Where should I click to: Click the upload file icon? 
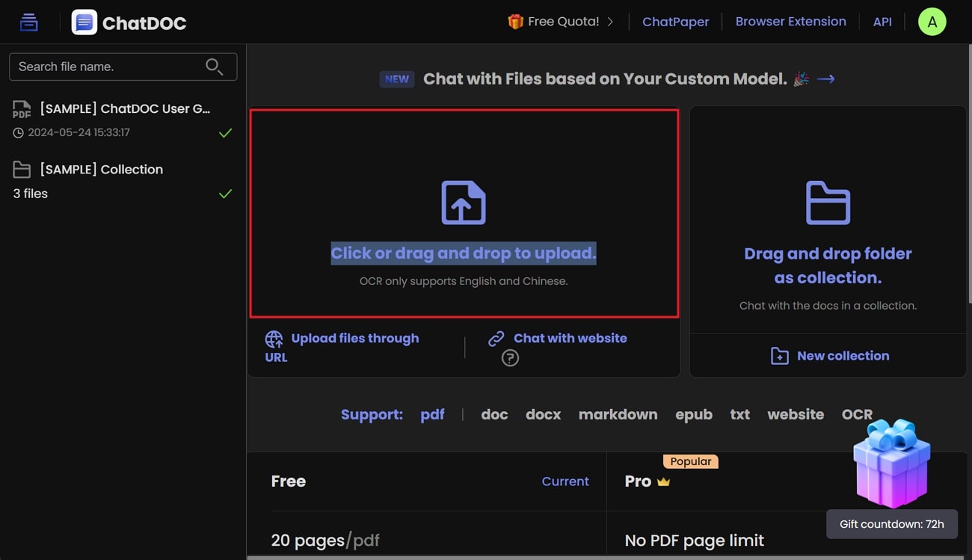(464, 203)
